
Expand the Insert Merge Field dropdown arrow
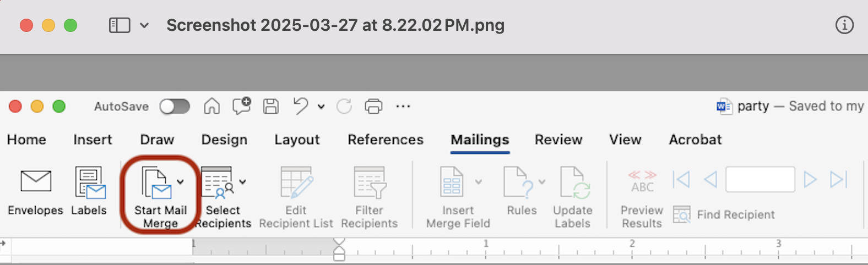click(x=479, y=182)
